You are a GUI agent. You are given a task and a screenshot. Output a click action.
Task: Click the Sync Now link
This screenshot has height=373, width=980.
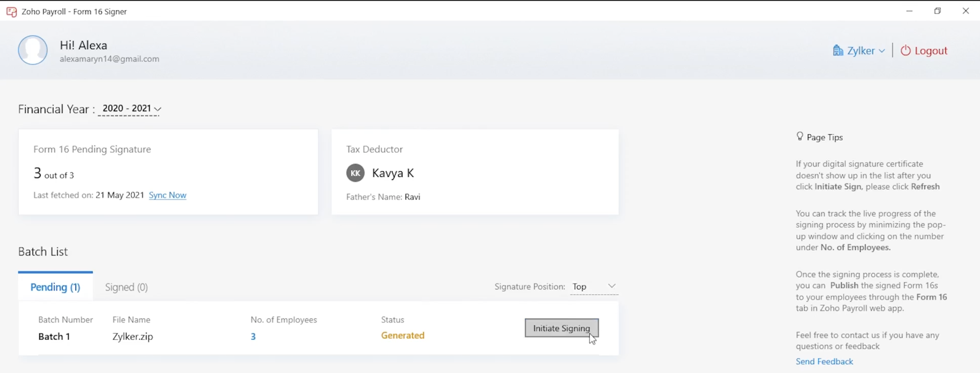coord(168,195)
